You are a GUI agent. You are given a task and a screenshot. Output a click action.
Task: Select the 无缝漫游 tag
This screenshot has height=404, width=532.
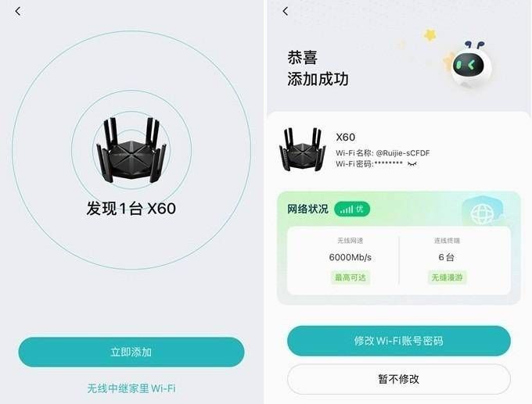447,277
